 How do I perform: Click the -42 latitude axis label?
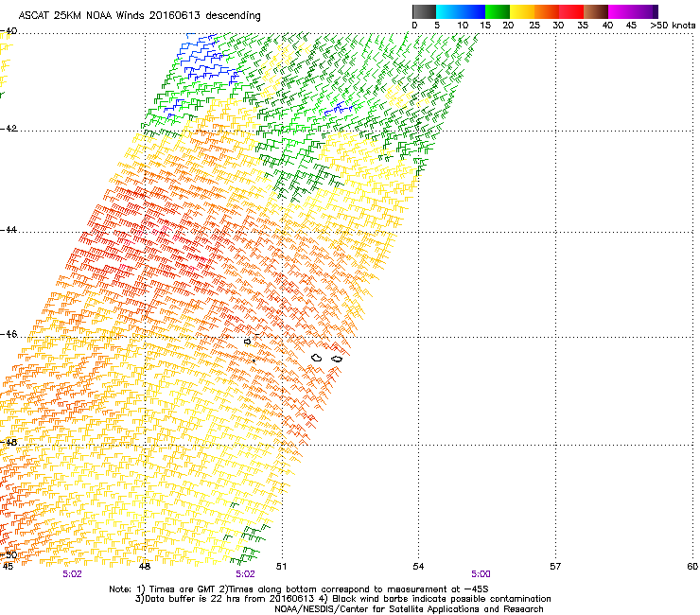(9, 129)
